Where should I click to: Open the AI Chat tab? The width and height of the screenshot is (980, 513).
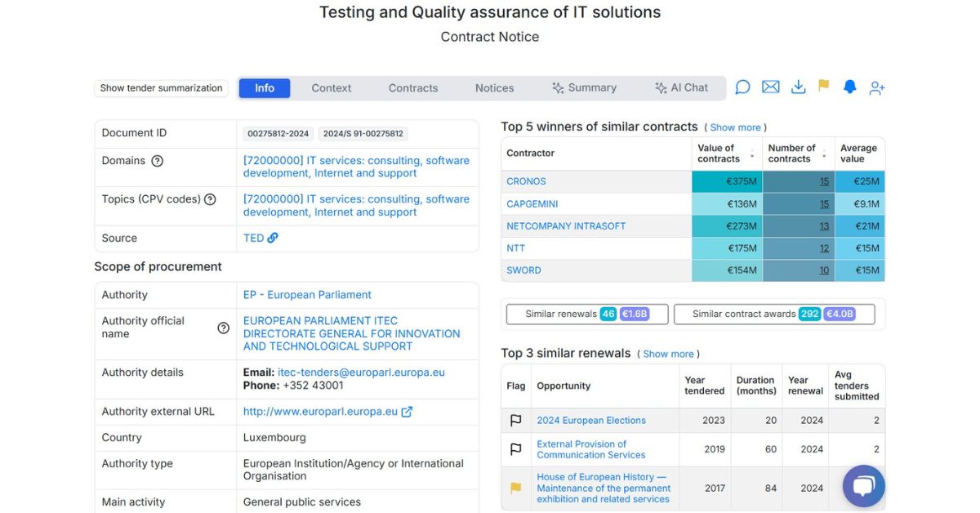tap(681, 88)
